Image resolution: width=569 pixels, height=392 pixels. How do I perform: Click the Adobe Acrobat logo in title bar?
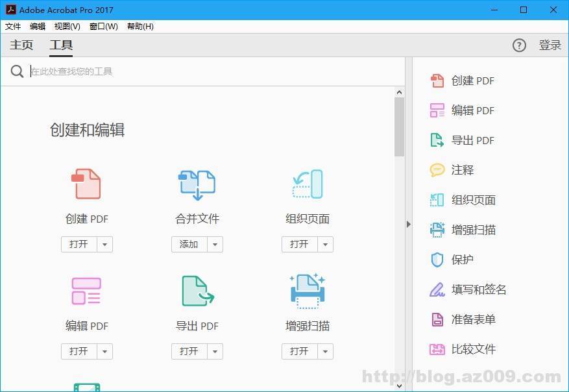coord(11,10)
